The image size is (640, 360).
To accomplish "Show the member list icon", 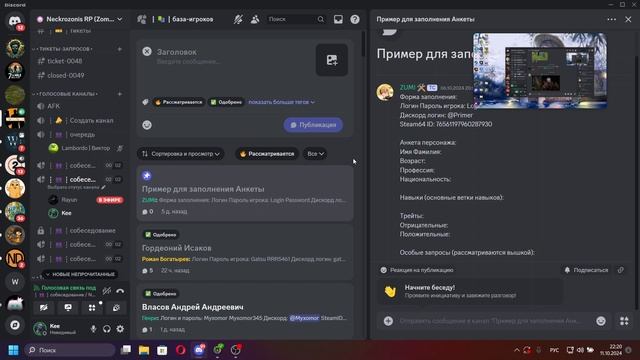I will pyautogui.click(x=255, y=19).
